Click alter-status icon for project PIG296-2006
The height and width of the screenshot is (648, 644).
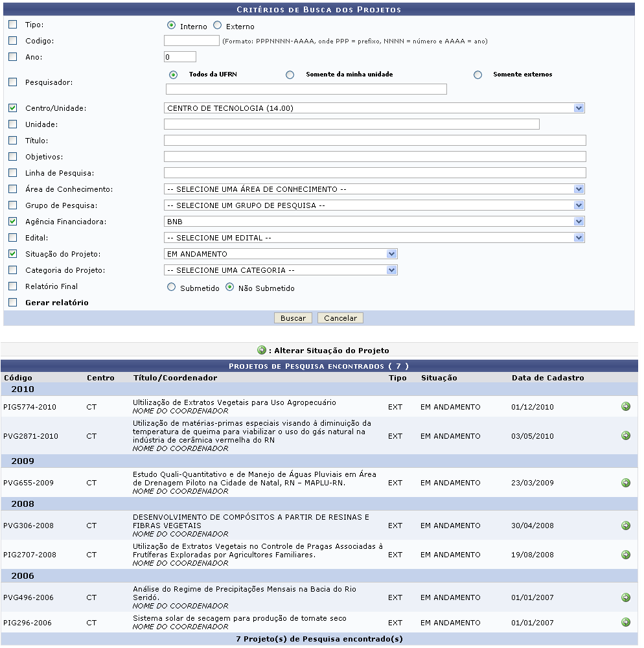click(x=625, y=622)
